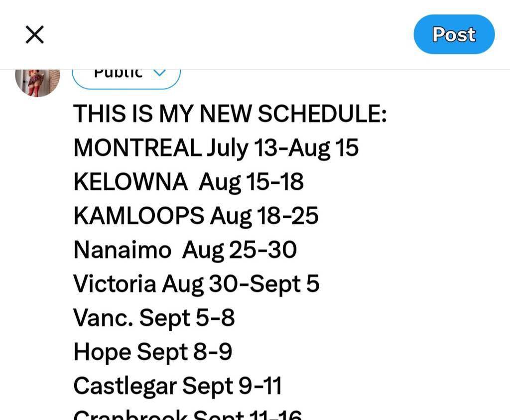The image size is (510, 420).
Task: Click on the word MONTREAL
Action: point(137,148)
